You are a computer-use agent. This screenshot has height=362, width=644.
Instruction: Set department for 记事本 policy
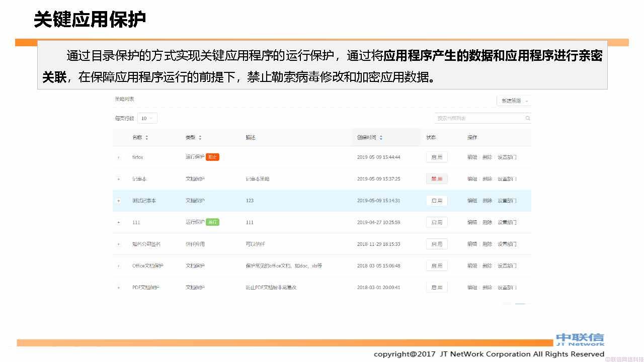pos(507,179)
